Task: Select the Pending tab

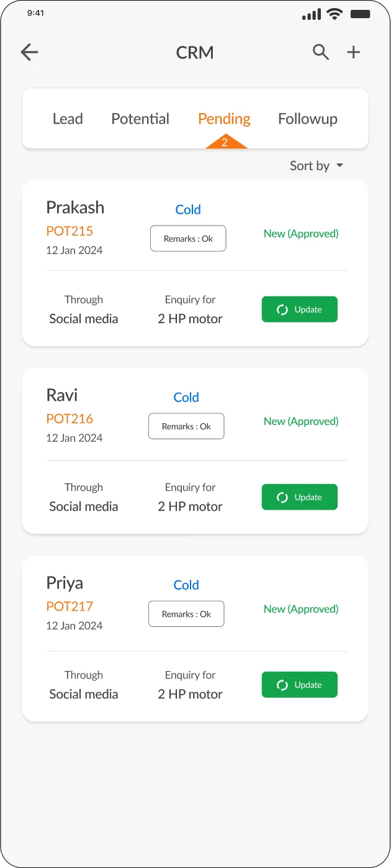Action: click(x=224, y=119)
